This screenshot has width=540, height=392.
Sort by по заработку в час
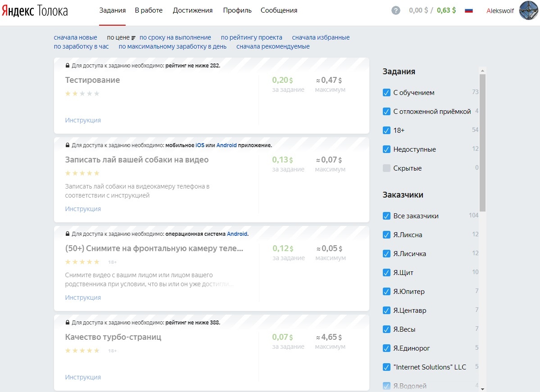tap(81, 46)
